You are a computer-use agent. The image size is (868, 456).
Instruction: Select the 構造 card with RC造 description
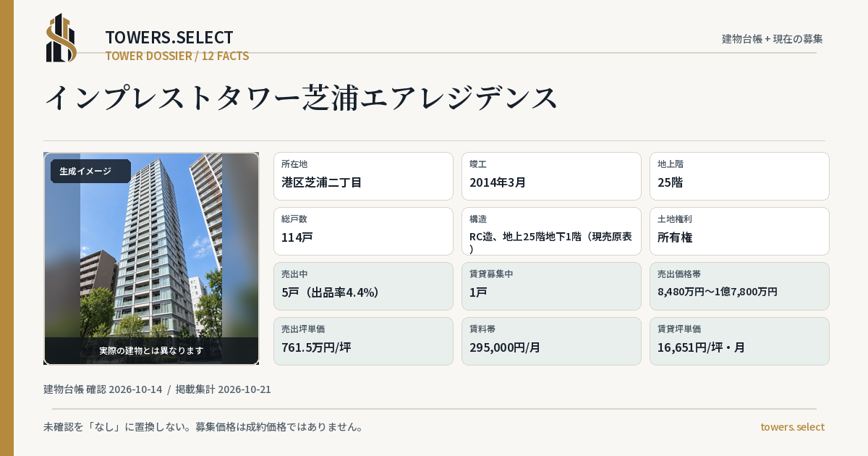551,231
